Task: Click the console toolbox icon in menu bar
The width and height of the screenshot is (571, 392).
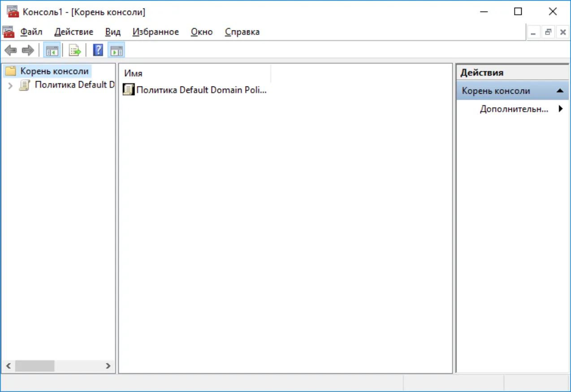Action: point(8,32)
